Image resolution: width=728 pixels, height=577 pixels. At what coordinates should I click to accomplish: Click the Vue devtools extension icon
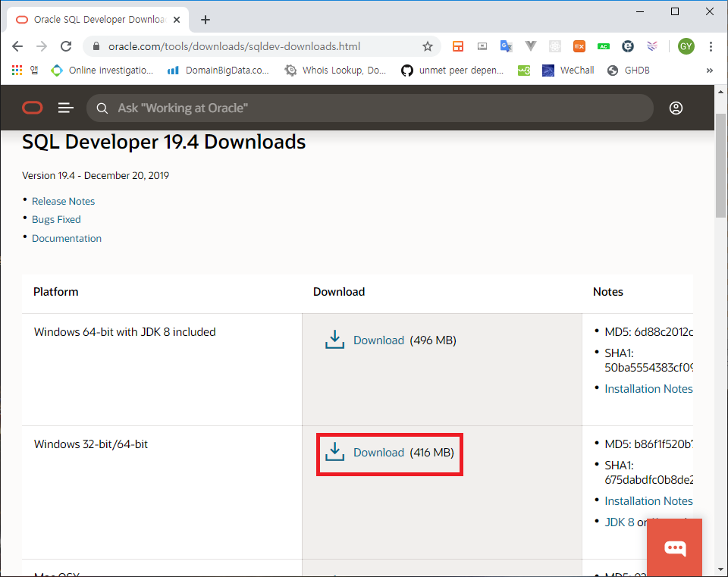(530, 46)
